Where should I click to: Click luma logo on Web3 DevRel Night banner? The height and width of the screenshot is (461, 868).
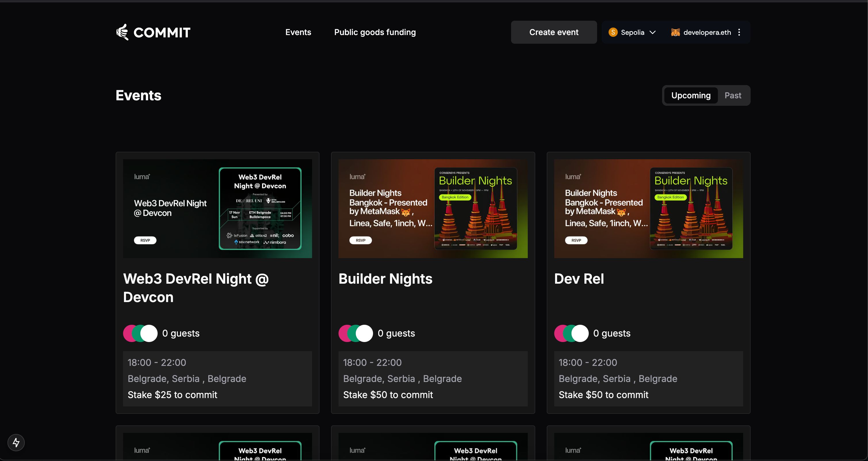coord(142,176)
